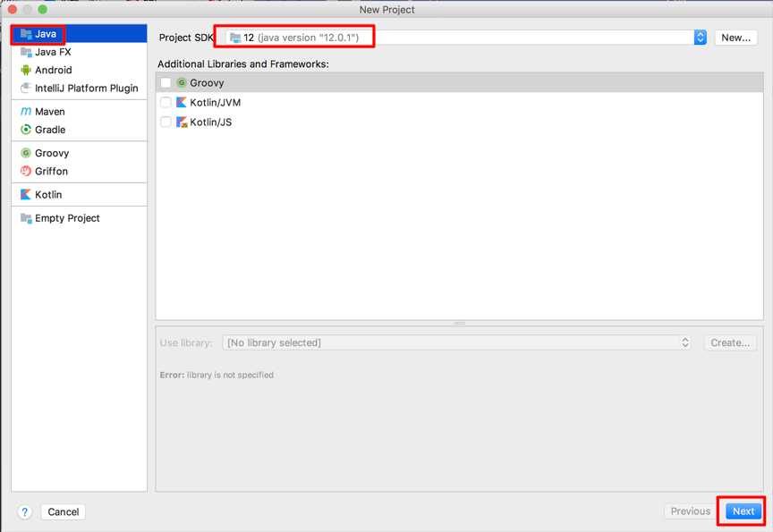The image size is (773, 532).
Task: Click the Kotlin/JS label text
Action: [211, 122]
